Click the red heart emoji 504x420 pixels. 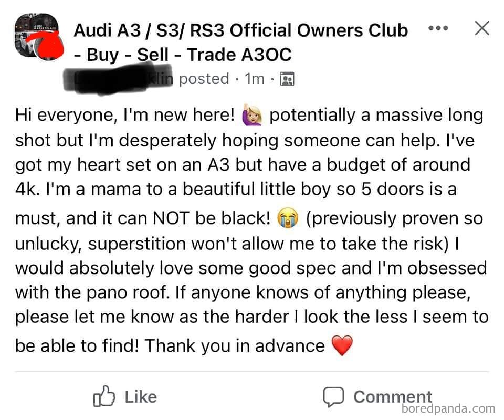point(342,345)
